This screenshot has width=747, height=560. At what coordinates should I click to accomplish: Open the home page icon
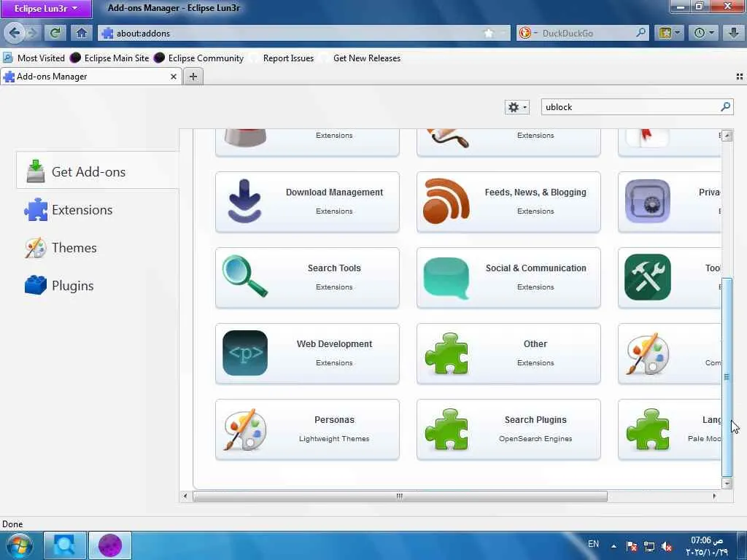click(82, 33)
